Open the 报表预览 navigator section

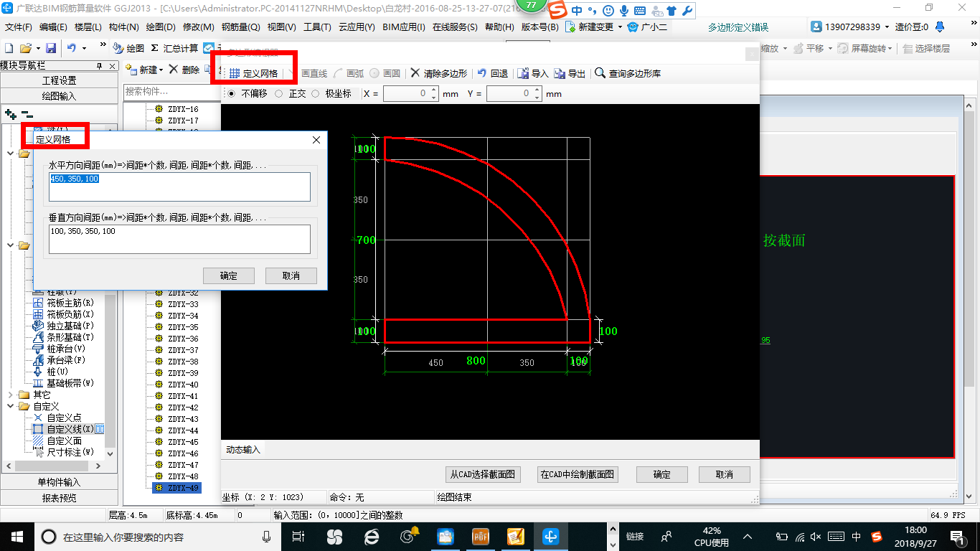[59, 497]
